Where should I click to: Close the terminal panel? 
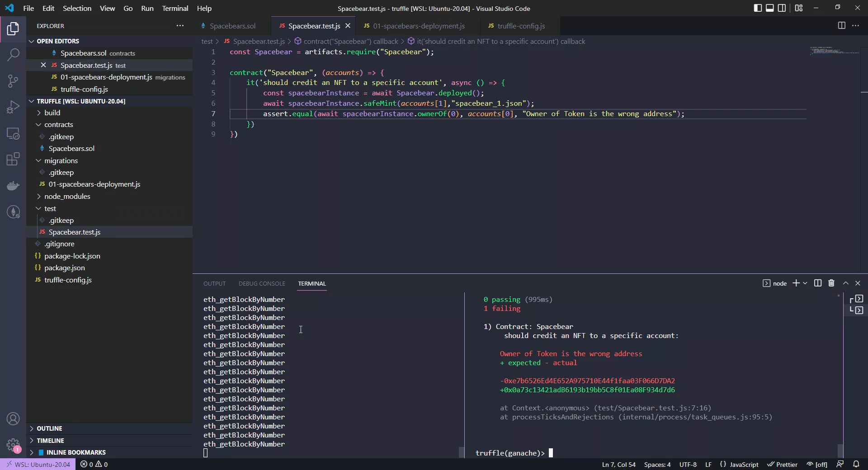[858, 283]
